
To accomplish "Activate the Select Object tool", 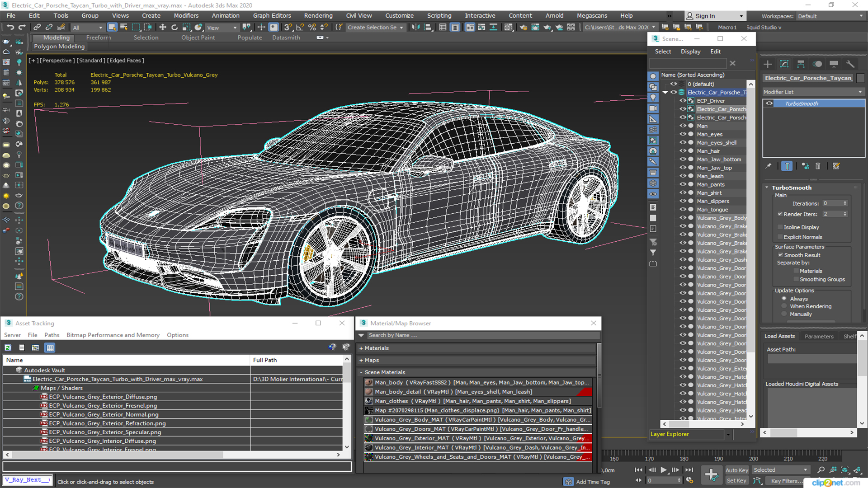I will (112, 27).
